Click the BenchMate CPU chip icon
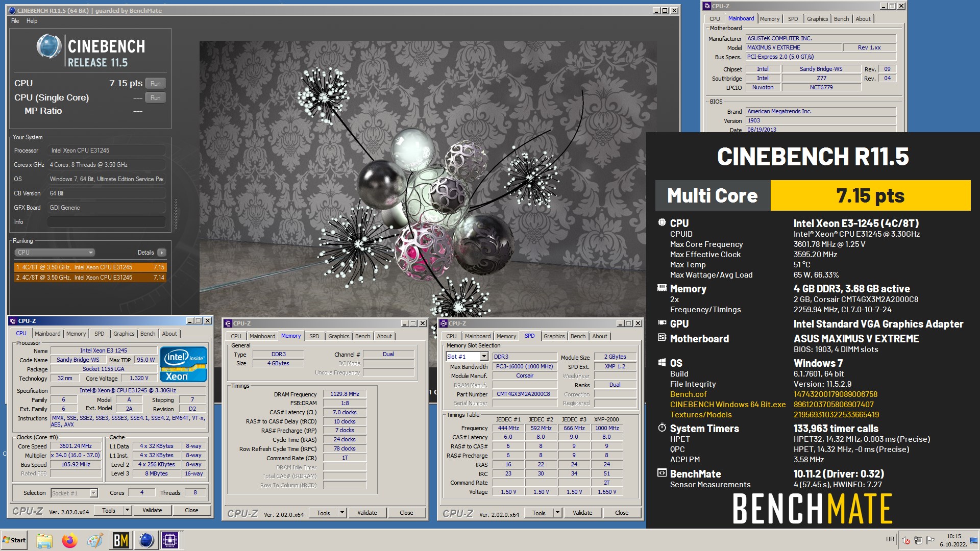 662,222
